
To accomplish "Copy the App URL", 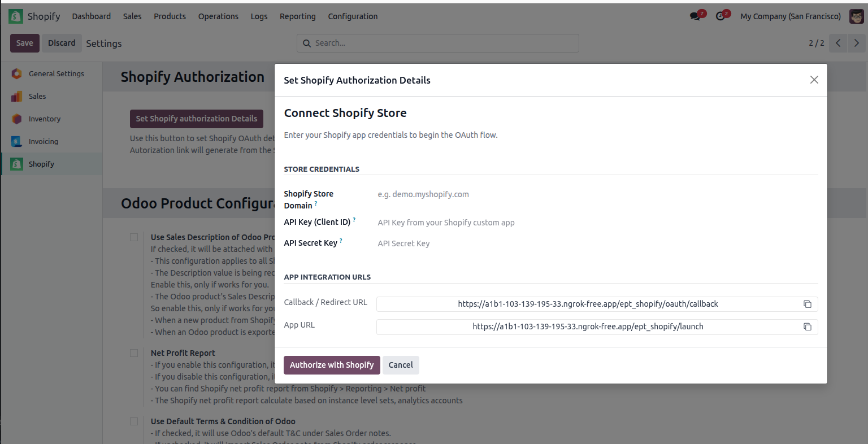I will tap(807, 327).
